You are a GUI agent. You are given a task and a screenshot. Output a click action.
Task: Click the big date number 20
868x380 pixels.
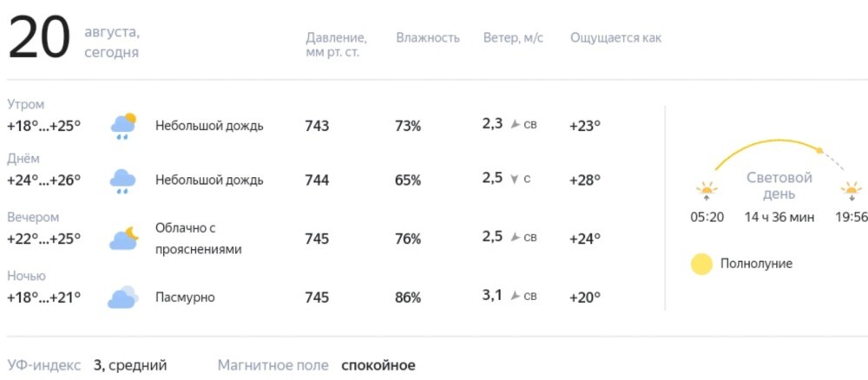[40, 39]
